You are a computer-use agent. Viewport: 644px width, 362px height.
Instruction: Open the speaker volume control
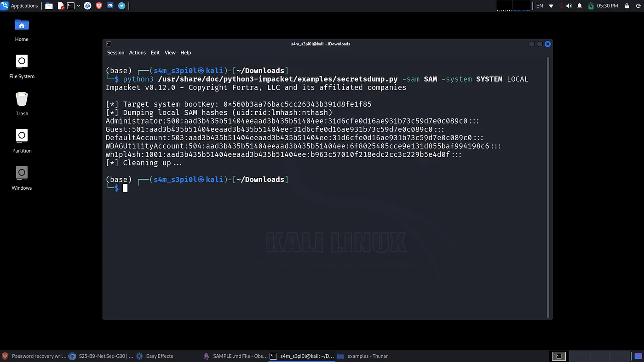point(569,6)
